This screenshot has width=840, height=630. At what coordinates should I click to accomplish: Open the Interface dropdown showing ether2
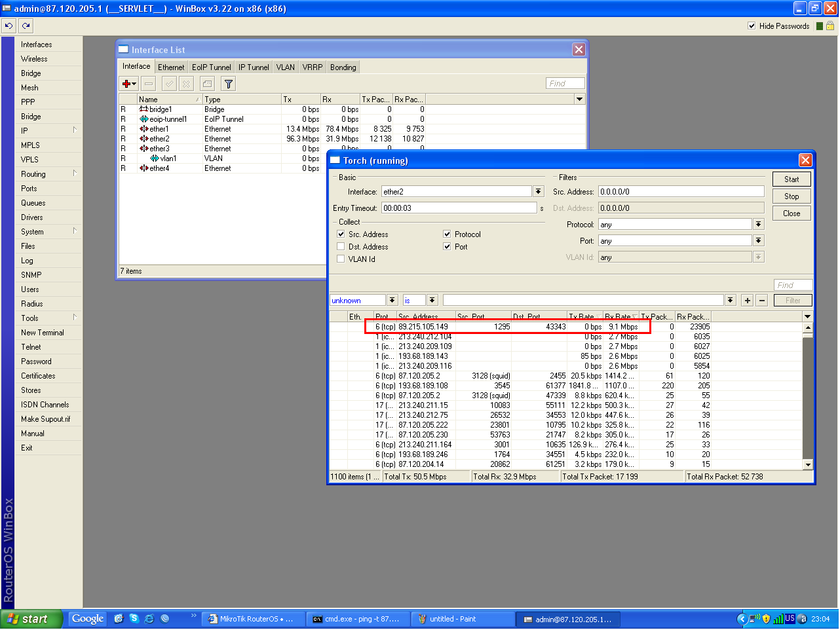click(539, 192)
